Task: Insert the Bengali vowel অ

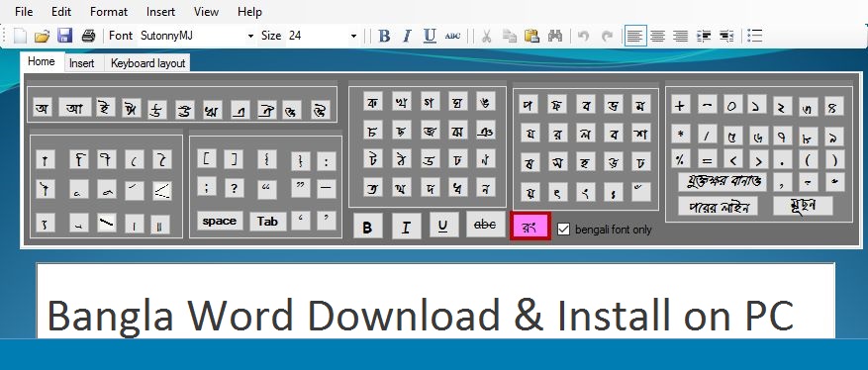Action: [43, 107]
